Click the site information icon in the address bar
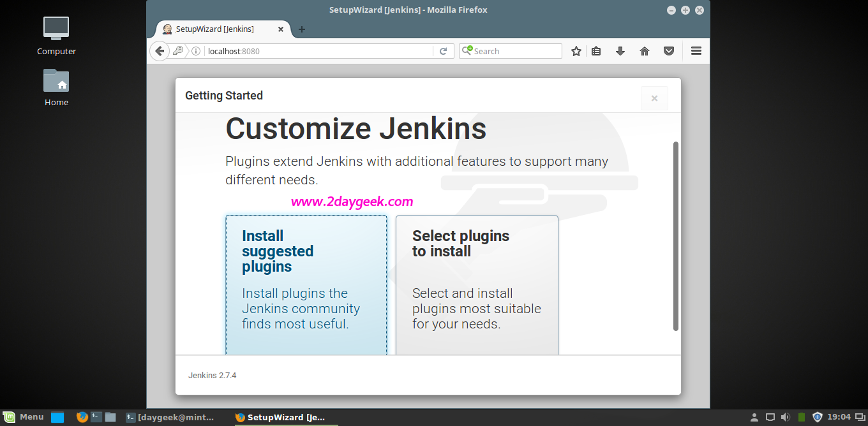Image resolution: width=868 pixels, height=426 pixels. [196, 51]
